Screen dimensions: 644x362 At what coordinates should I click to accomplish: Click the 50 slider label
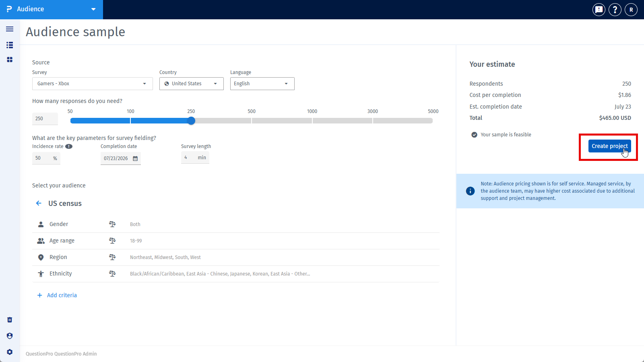click(70, 111)
